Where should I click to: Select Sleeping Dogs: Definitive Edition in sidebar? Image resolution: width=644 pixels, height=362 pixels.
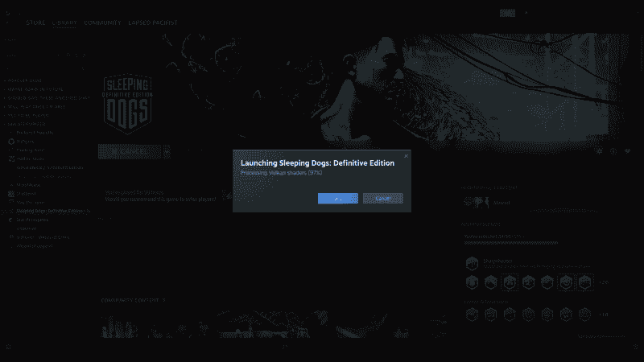point(50,211)
